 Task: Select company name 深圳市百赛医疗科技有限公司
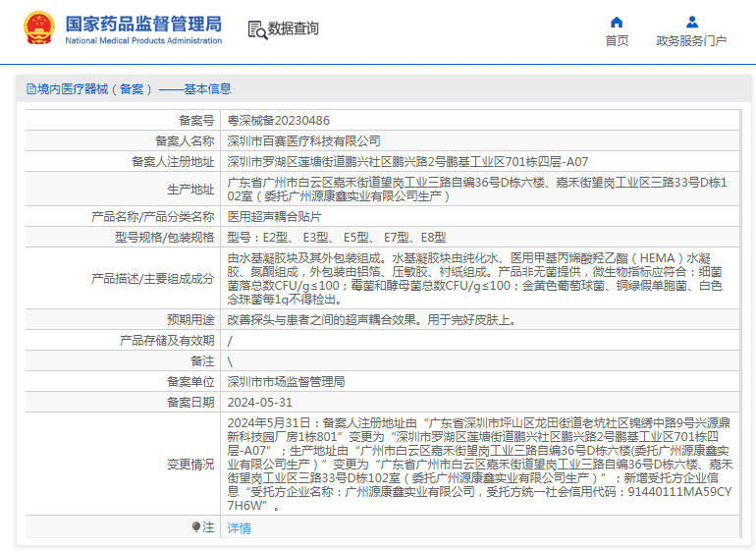303,140
